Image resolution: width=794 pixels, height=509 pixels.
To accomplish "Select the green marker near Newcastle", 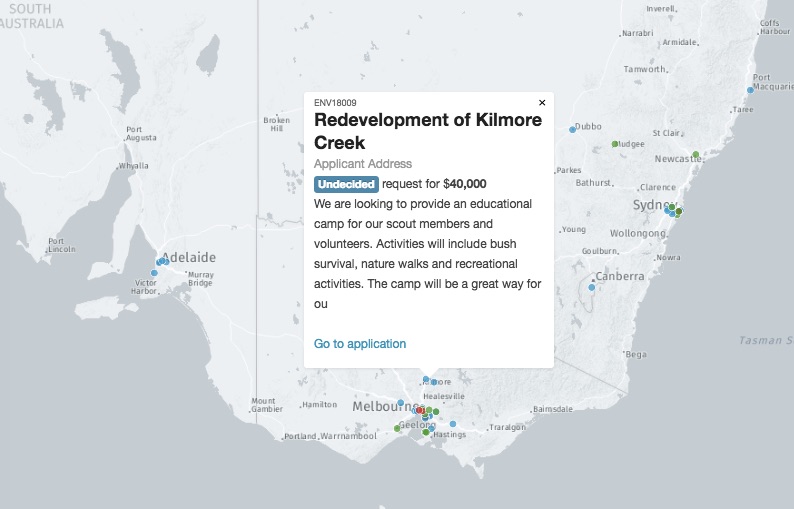I will [696, 154].
